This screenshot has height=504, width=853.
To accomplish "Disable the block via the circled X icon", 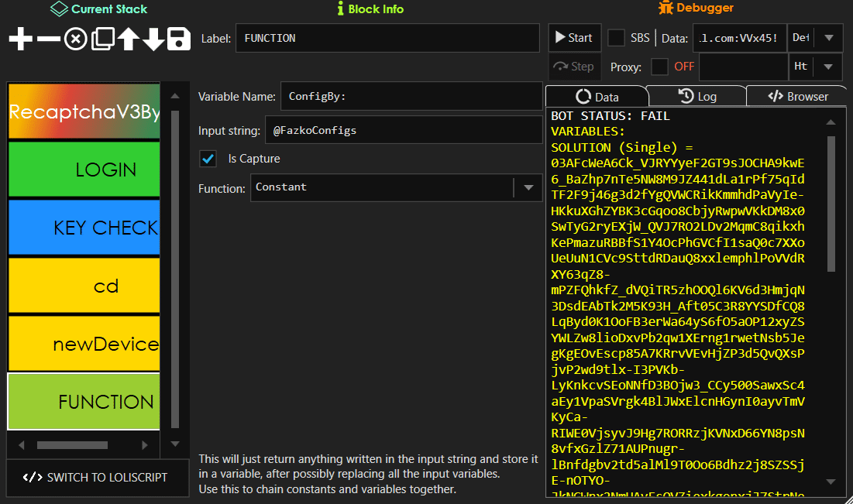I will [x=74, y=38].
